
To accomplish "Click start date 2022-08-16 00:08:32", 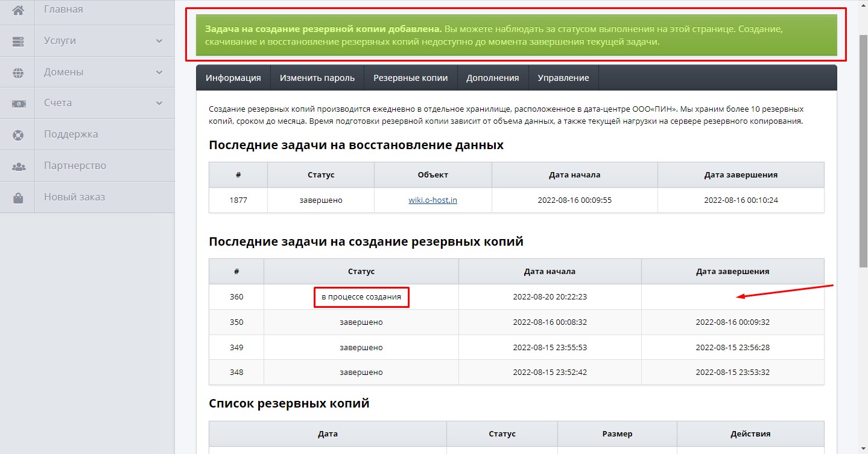I will point(550,322).
